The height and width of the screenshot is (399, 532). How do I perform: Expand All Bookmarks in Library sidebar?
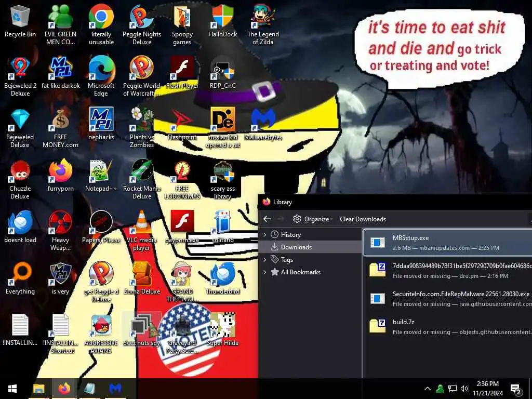[264, 272]
